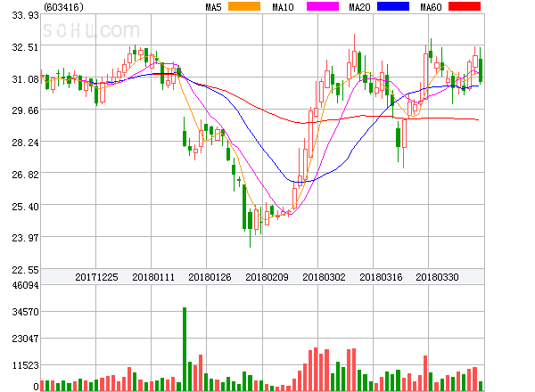Click the 31.08 price axis label
The width and height of the screenshot is (535, 392).
click(25, 79)
